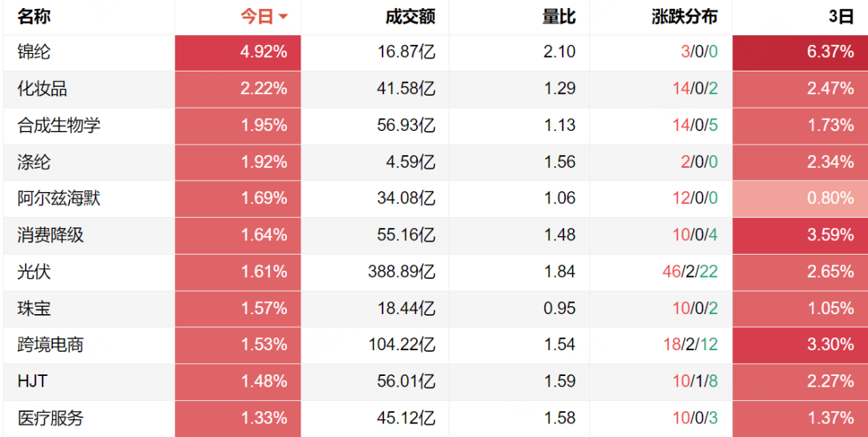Screen dimensions: 868x437
Task: Select 合成生物学 sector name
Action: (59, 125)
